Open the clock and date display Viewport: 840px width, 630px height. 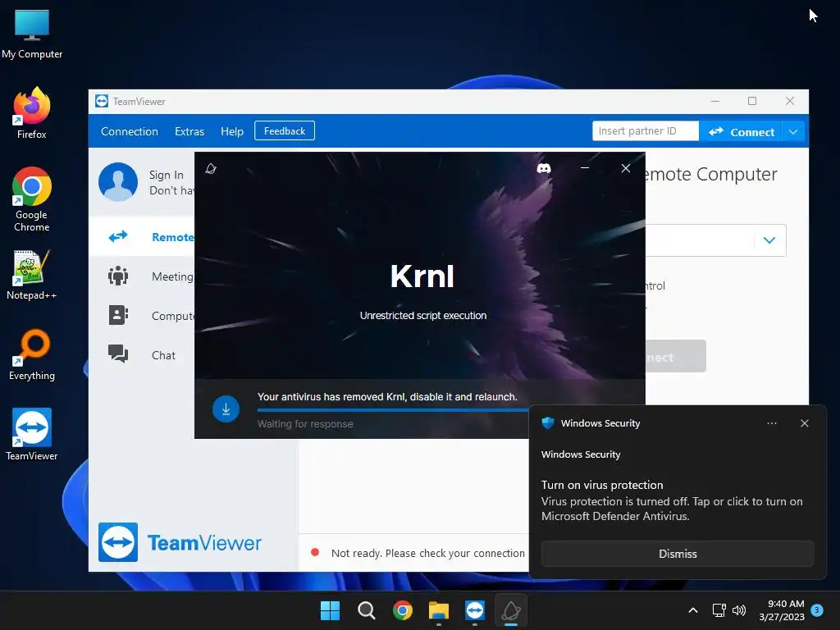coord(782,610)
